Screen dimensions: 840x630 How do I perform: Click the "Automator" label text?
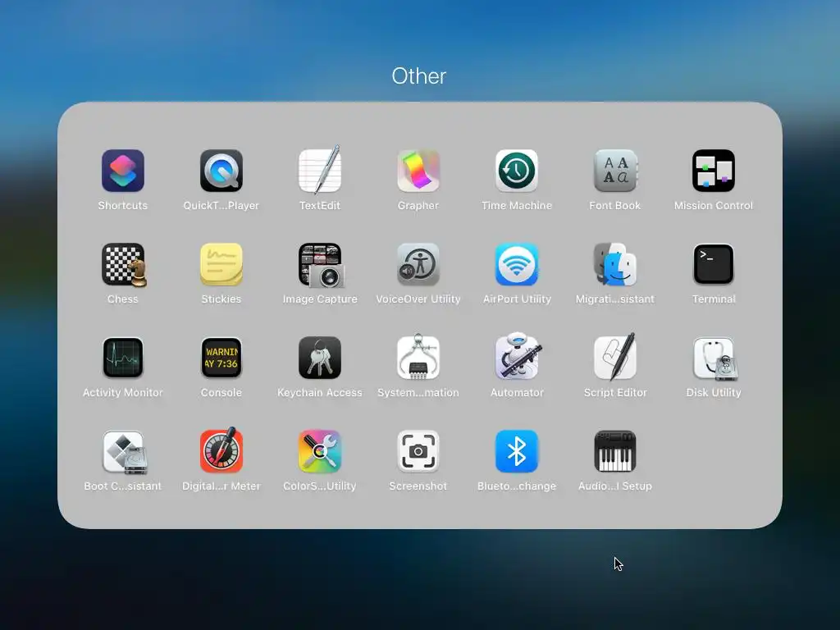coord(517,393)
